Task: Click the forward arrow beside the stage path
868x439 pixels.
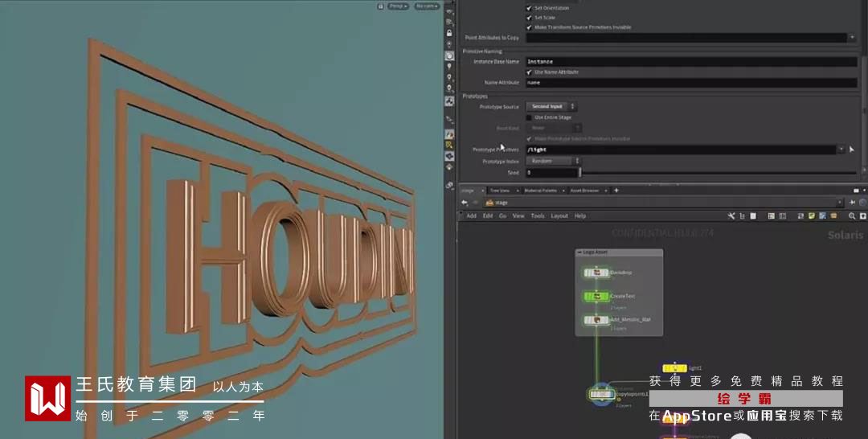Action: [x=474, y=203]
